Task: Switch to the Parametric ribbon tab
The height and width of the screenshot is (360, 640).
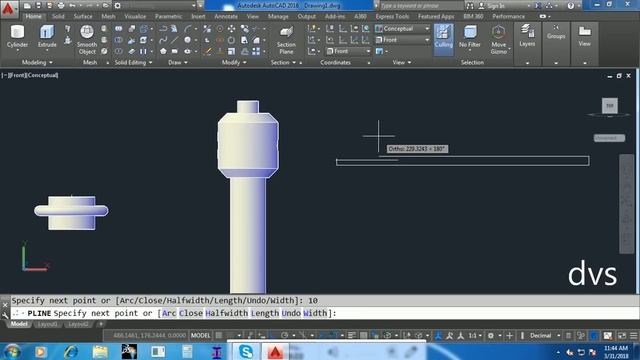Action: [168, 16]
